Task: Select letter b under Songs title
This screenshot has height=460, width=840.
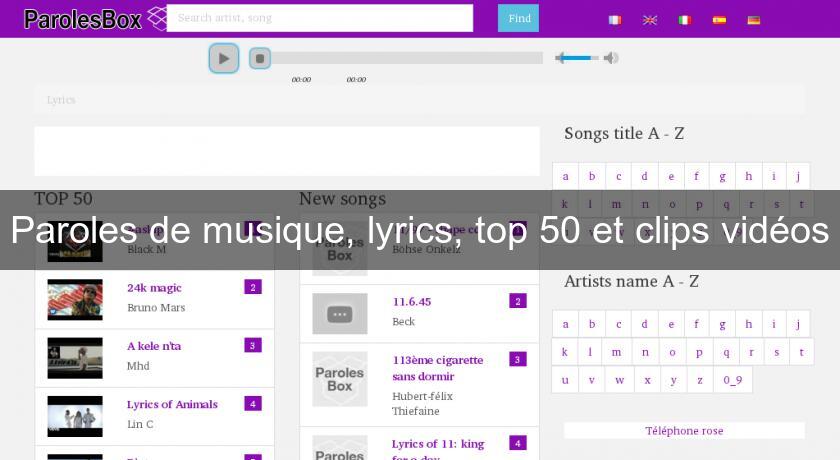Action: click(592, 176)
